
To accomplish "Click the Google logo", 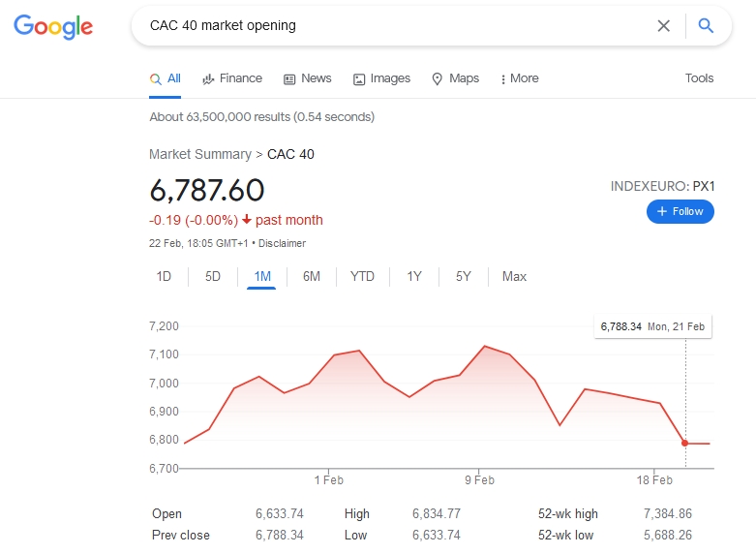I will pyautogui.click(x=53, y=26).
